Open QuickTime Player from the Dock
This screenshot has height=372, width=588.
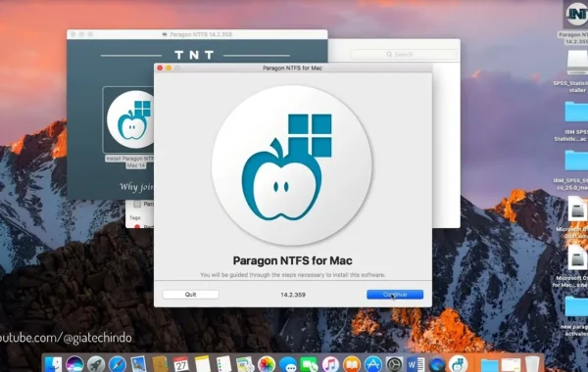[437, 364]
